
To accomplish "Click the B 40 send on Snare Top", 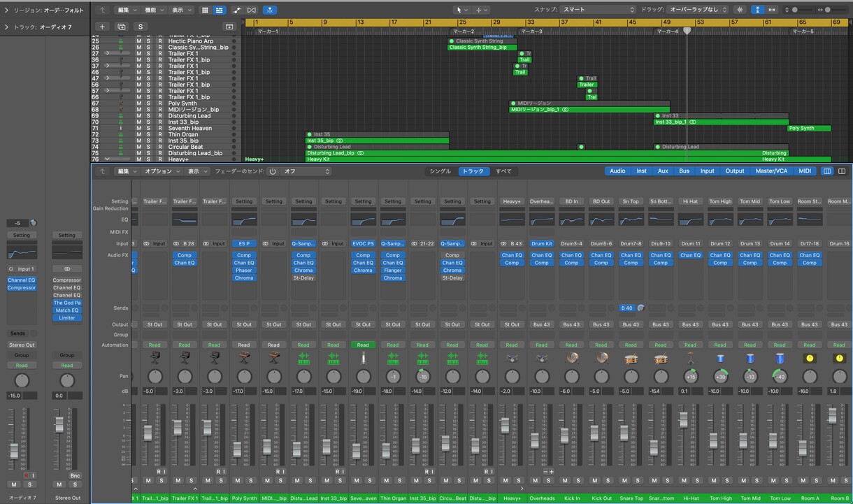I will coord(626,308).
